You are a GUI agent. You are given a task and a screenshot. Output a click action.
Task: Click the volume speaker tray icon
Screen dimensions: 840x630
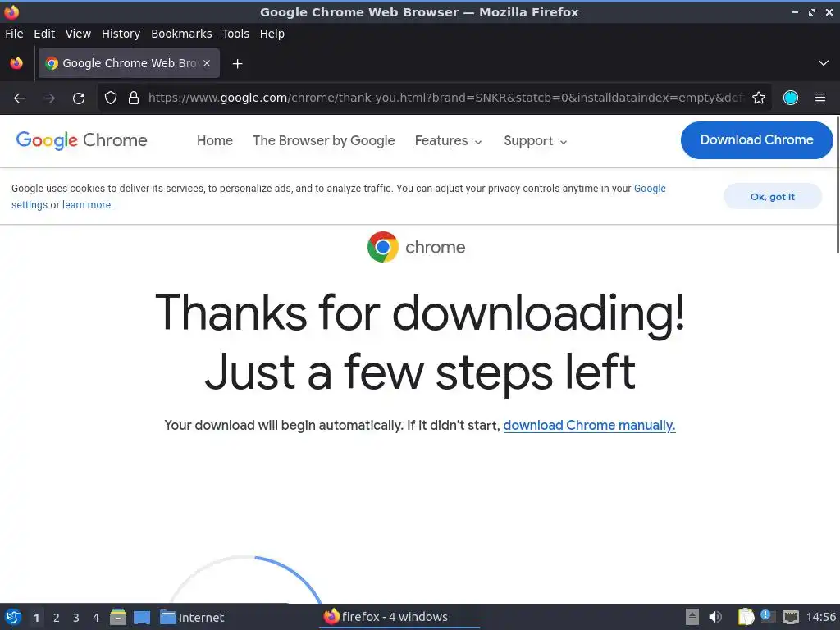[715, 617]
